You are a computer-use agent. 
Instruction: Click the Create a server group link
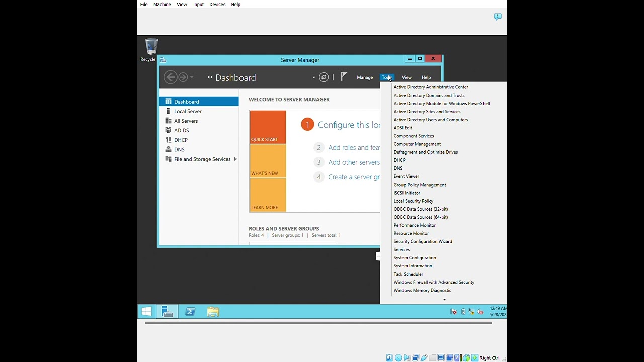tap(354, 177)
